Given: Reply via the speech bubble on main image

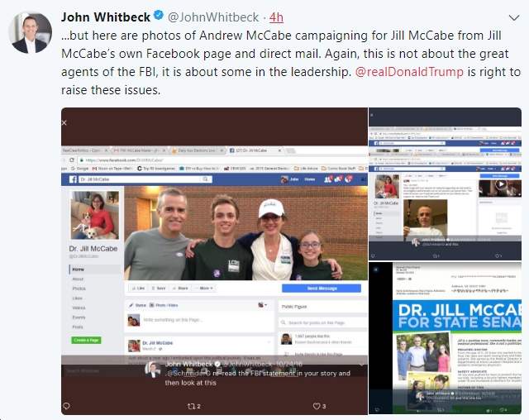Looking at the screenshot, I should click(66, 406).
